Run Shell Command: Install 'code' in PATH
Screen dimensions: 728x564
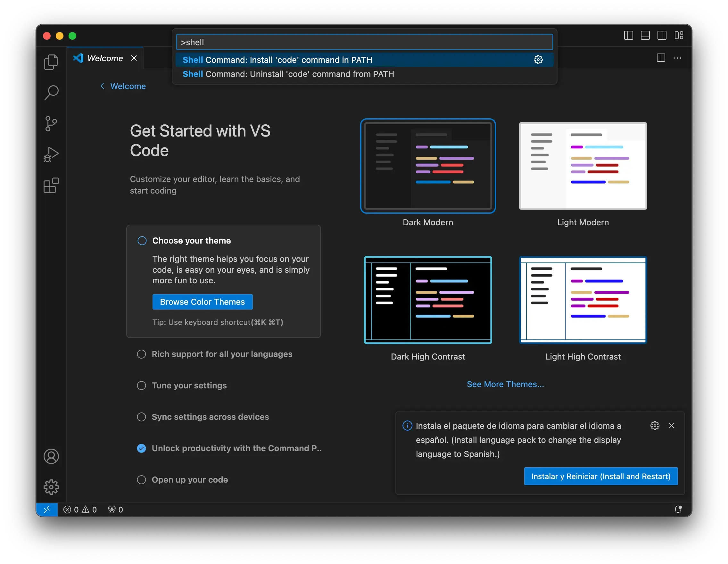(364, 60)
